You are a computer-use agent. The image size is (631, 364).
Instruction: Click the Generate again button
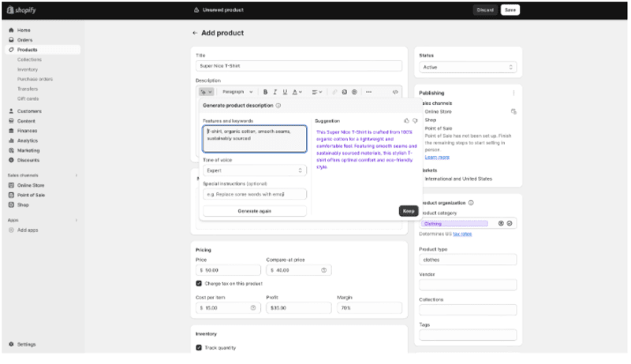click(254, 211)
